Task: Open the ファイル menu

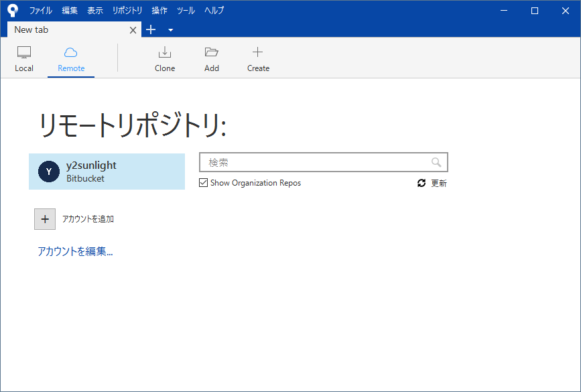Action: 40,10
